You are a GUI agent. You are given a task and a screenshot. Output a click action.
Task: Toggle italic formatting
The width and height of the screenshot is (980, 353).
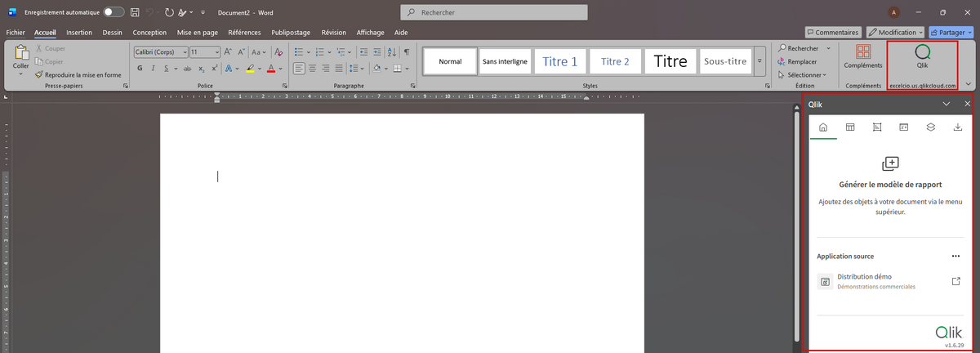click(154, 69)
